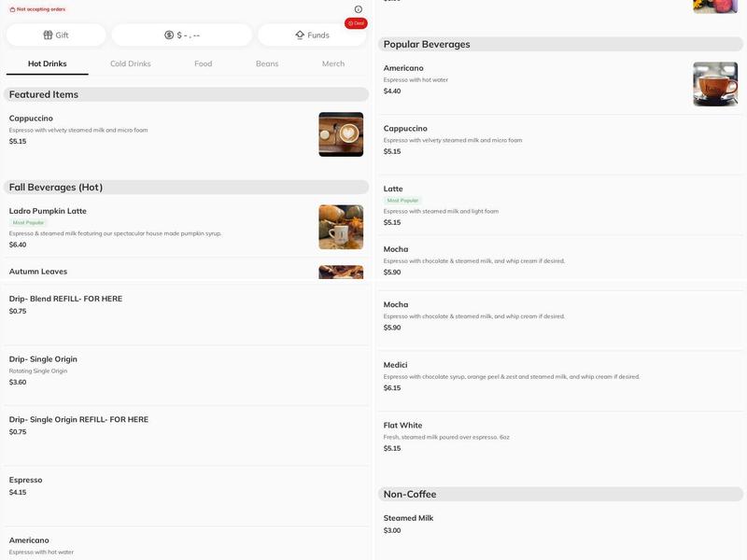The image size is (747, 560).
Task: Click the info icon at top right
Action: [358, 9]
